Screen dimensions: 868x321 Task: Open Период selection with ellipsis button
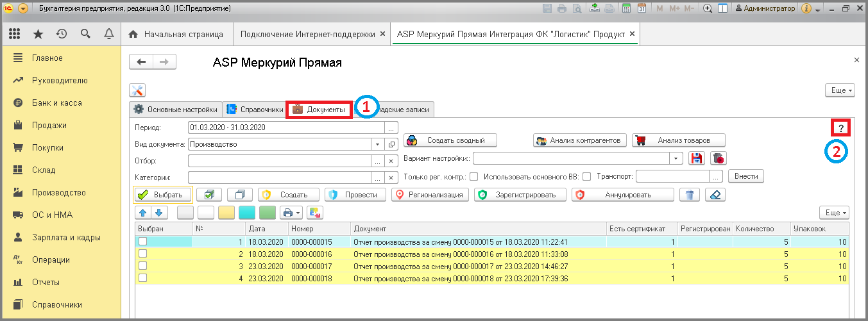(x=392, y=128)
